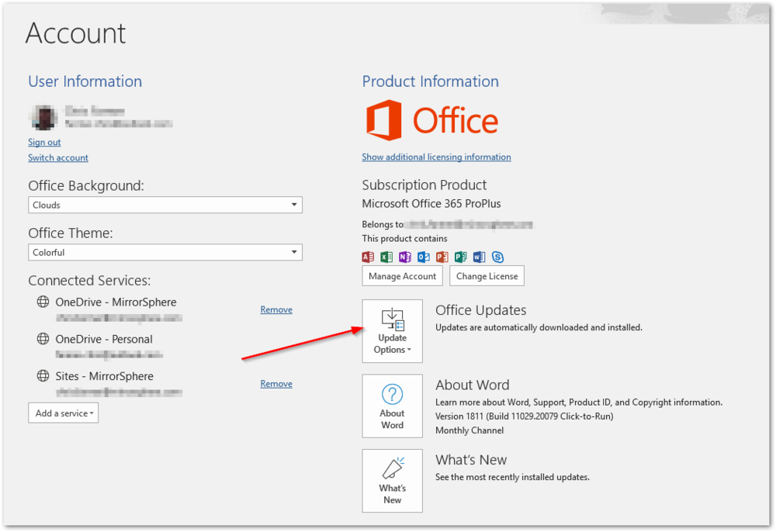
Task: Click the PowerPoint product icon
Action: [442, 257]
